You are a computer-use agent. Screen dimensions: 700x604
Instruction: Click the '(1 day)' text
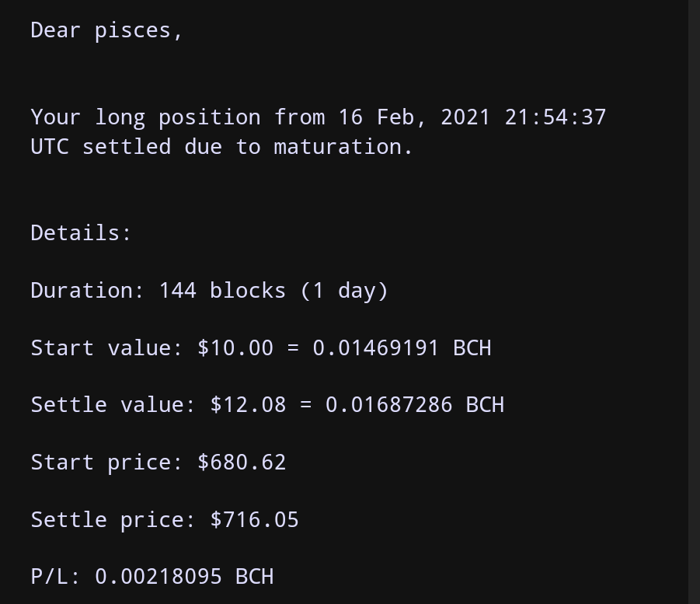coord(344,291)
